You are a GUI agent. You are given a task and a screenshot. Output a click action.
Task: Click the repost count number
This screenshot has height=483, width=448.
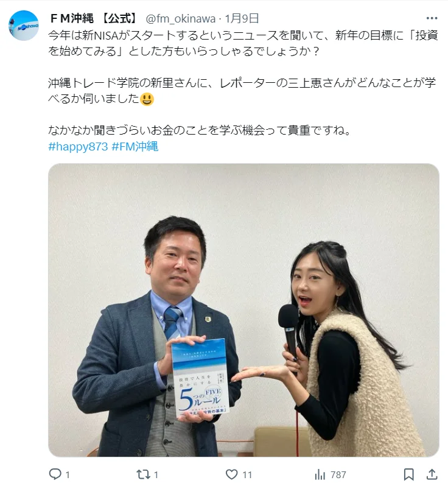[x=156, y=474]
